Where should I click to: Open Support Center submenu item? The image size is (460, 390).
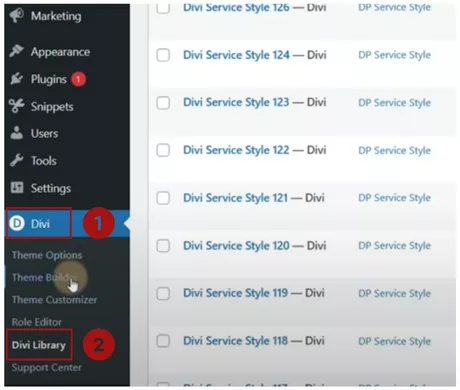47,367
